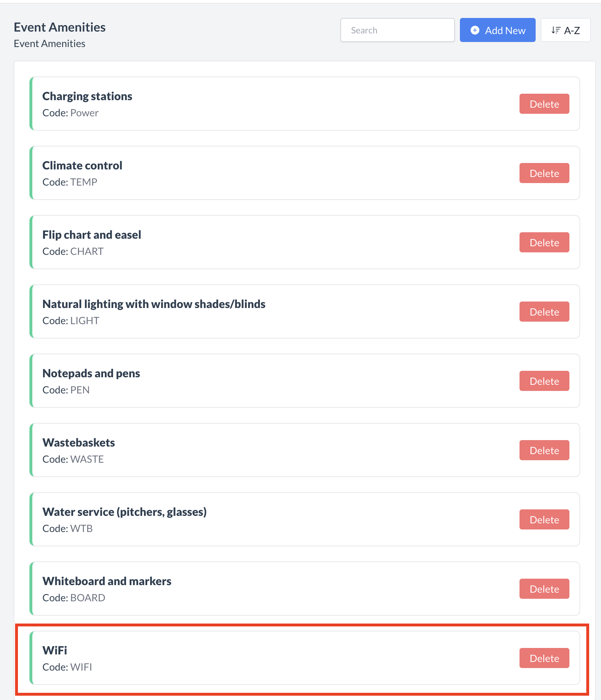Delete the WiFi amenity
The width and height of the screenshot is (601, 700).
point(544,658)
